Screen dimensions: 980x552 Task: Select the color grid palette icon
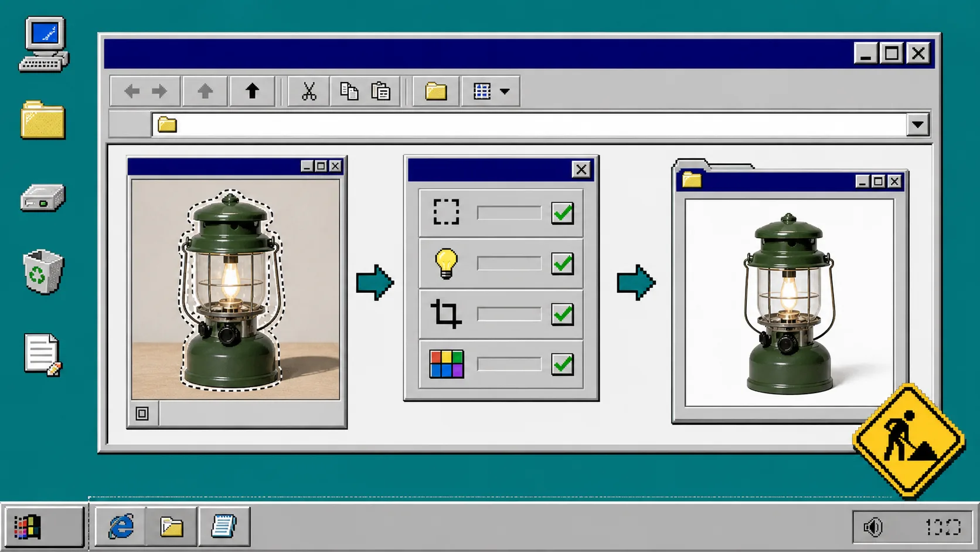tap(447, 364)
